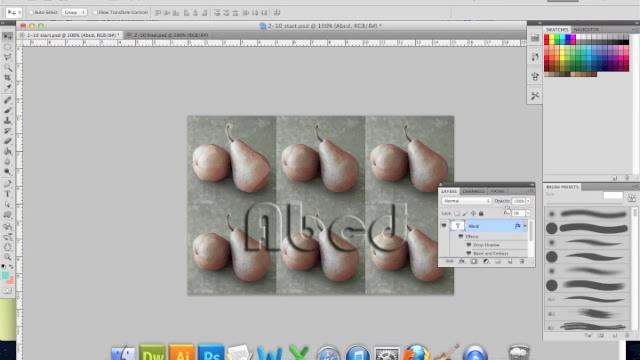The width and height of the screenshot is (640, 360).
Task: Enable Show Transform Controls checkbox
Action: [95, 13]
